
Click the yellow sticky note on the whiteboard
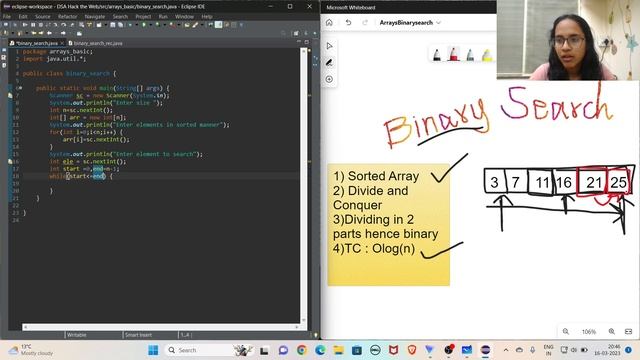tap(389, 224)
